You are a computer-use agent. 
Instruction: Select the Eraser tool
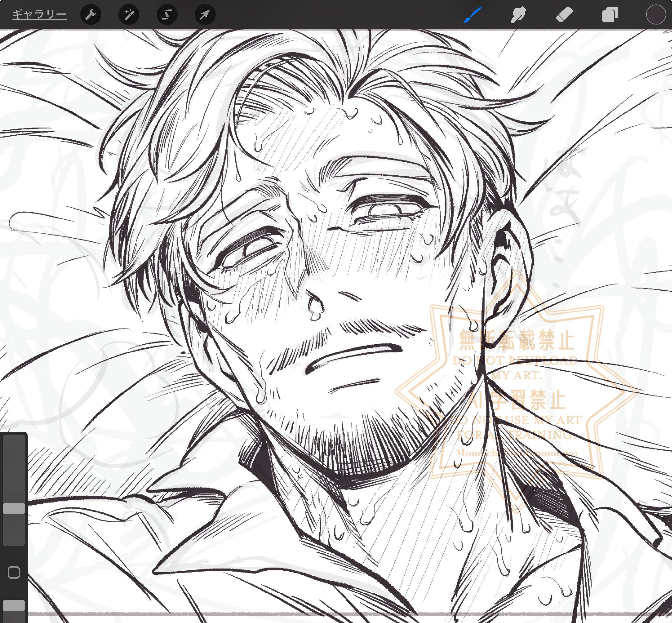(564, 14)
